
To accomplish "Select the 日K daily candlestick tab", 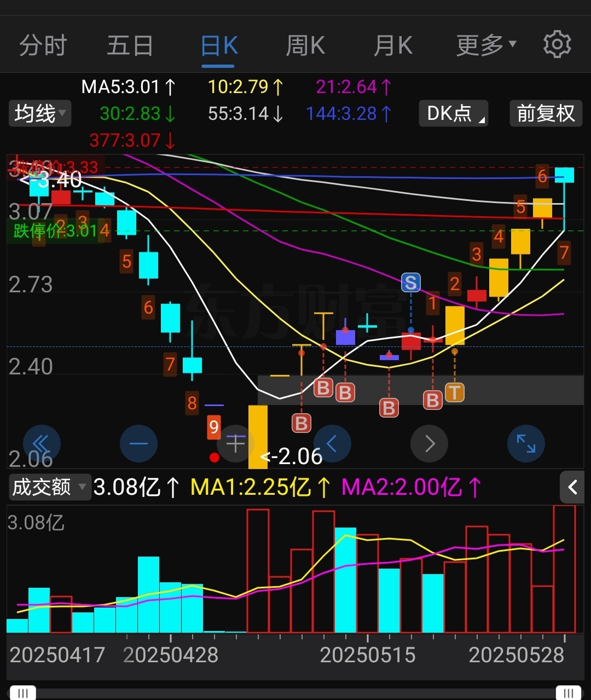I will 219,45.
